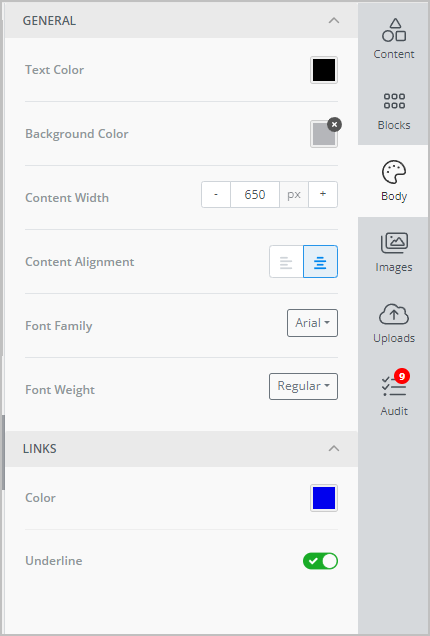Decrease content width with minus button
430x636 pixels.
click(x=216, y=194)
